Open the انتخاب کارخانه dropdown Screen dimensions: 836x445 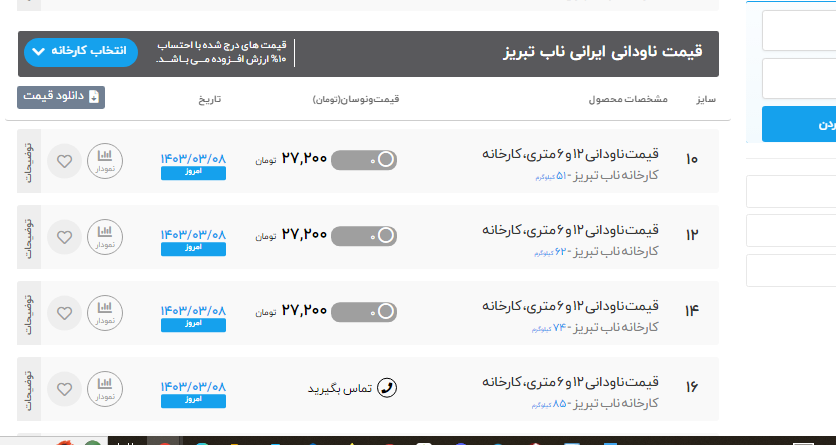pyautogui.click(x=80, y=52)
